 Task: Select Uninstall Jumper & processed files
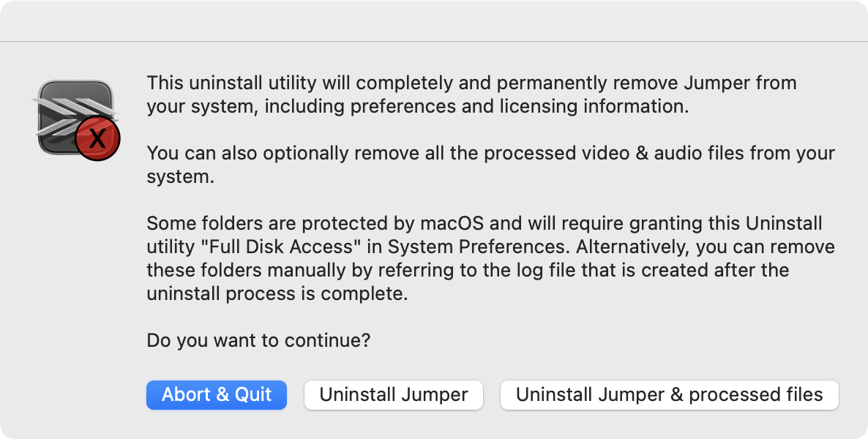pyautogui.click(x=669, y=395)
